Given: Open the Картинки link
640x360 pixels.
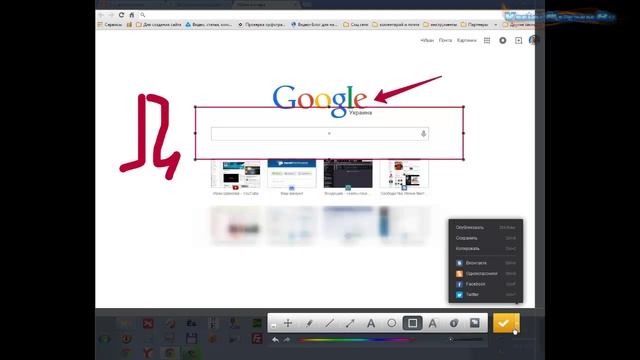Looking at the screenshot, I should click(467, 40).
